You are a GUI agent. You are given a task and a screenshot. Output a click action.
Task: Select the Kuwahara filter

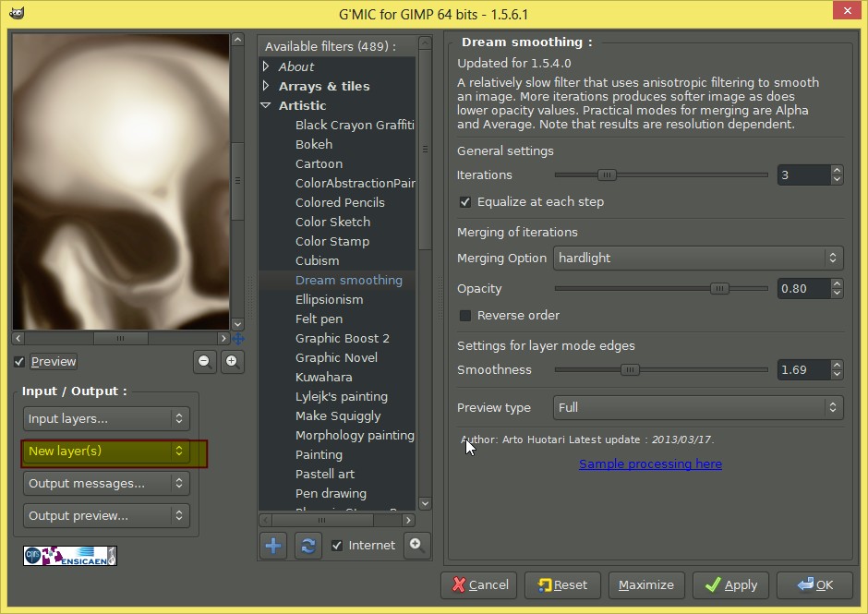(x=324, y=377)
